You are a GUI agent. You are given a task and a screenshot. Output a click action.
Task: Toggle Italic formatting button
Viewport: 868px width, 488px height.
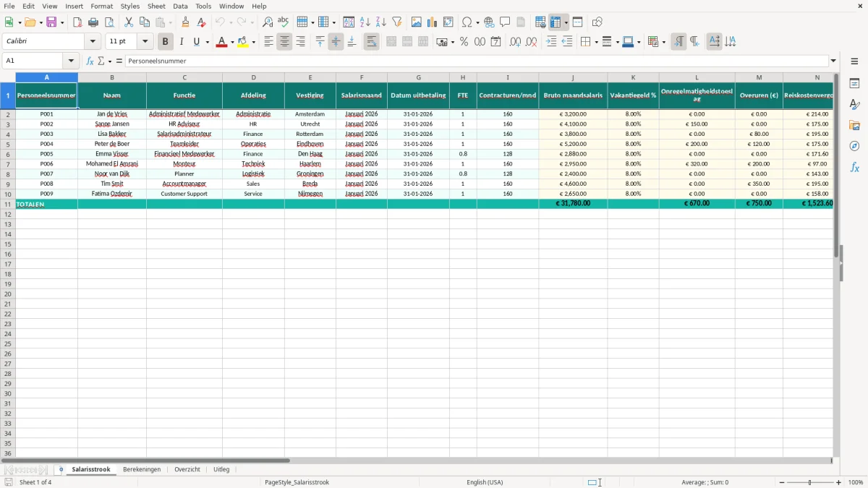tap(182, 42)
